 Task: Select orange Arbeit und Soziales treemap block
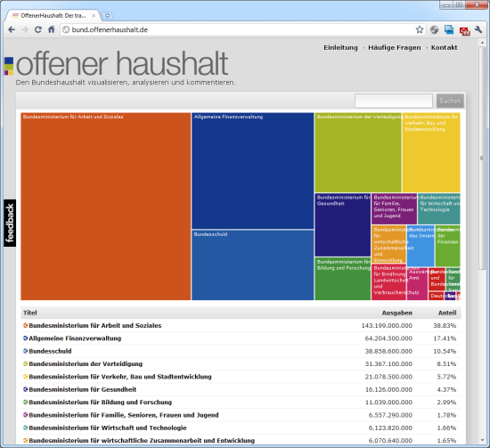(x=106, y=207)
